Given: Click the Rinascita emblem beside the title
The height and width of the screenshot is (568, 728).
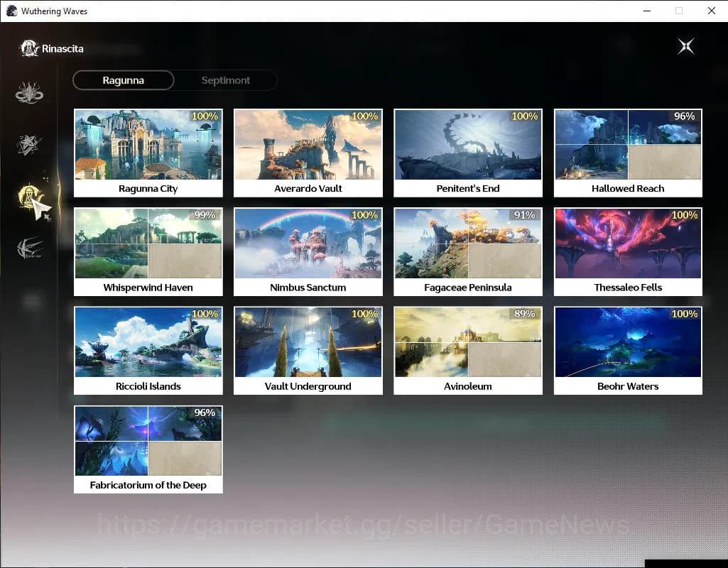Looking at the screenshot, I should point(29,48).
